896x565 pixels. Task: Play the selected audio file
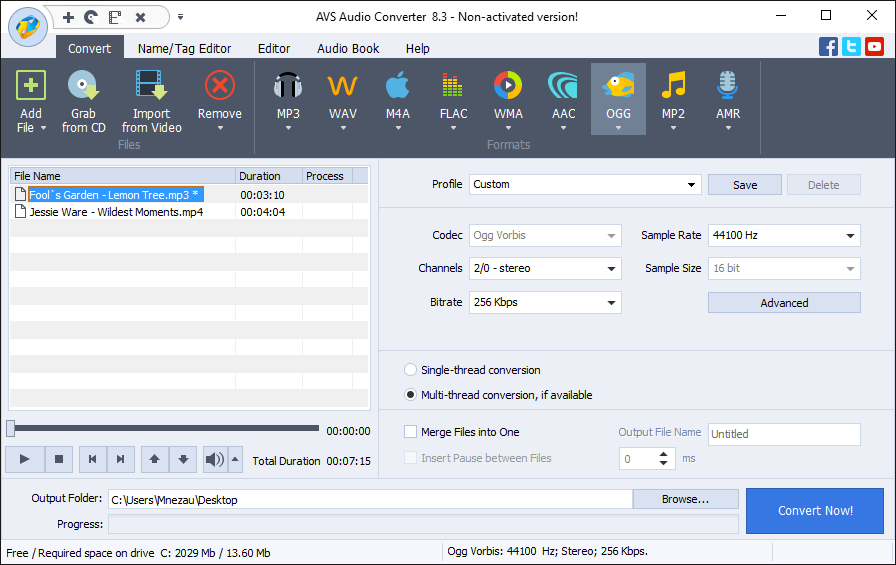25,459
